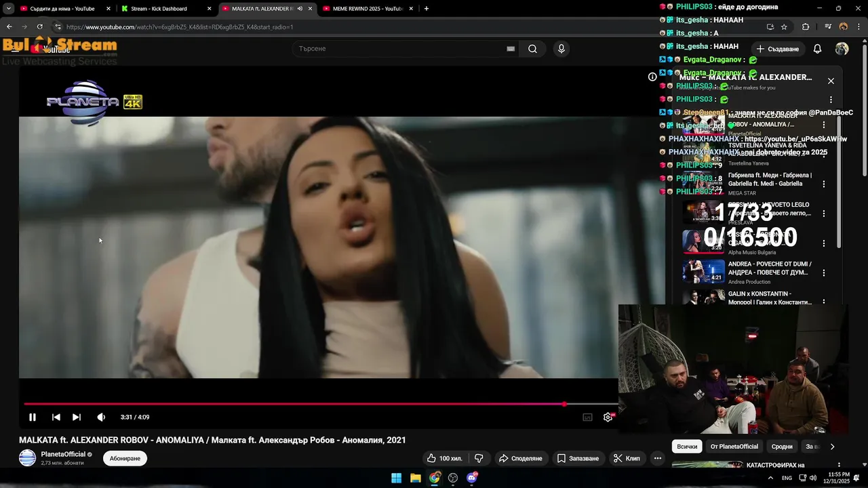This screenshot has height=488, width=868.
Task: Share video with Споделяне button
Action: click(520, 458)
